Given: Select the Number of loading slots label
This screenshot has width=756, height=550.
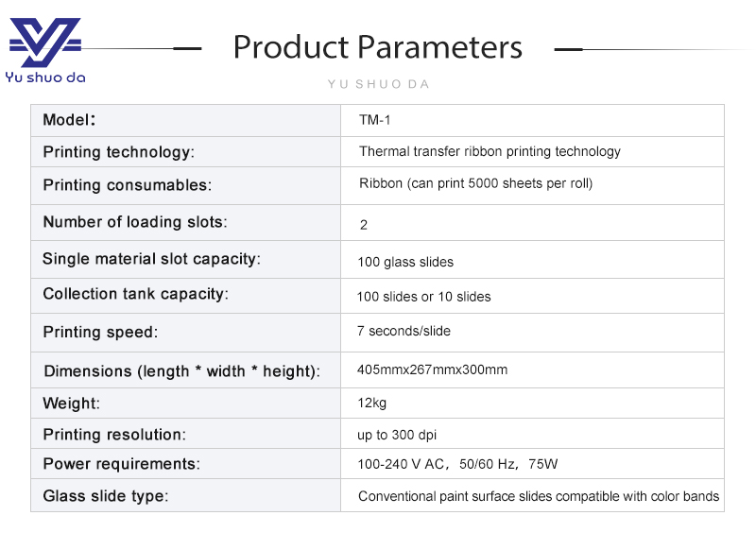Looking at the screenshot, I should click(x=135, y=222).
